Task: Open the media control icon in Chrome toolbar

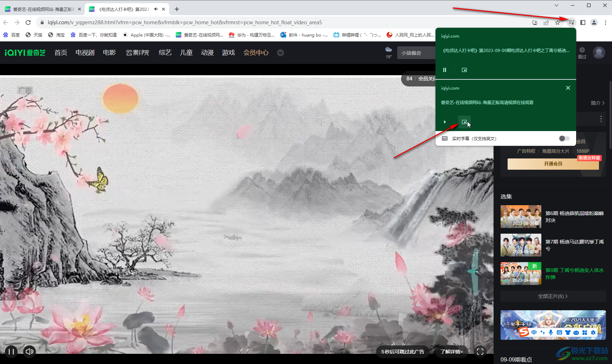Action: tap(572, 22)
